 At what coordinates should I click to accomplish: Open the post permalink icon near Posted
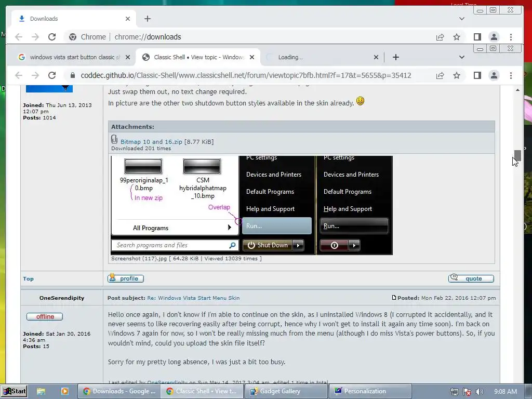tap(394, 298)
